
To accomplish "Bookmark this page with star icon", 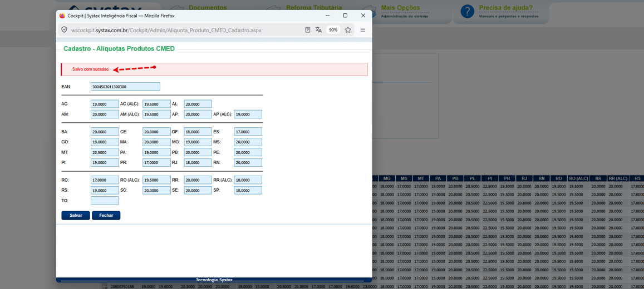I will click(348, 30).
